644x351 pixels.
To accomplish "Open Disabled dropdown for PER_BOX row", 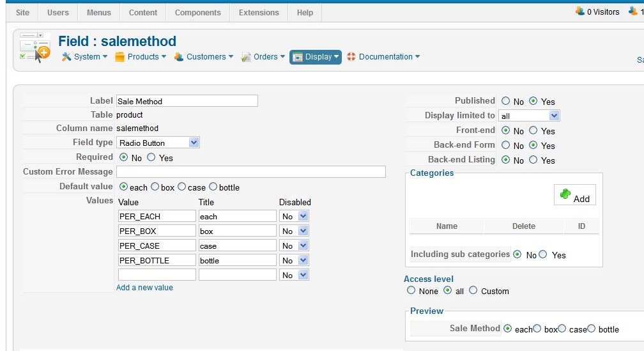I will (294, 231).
